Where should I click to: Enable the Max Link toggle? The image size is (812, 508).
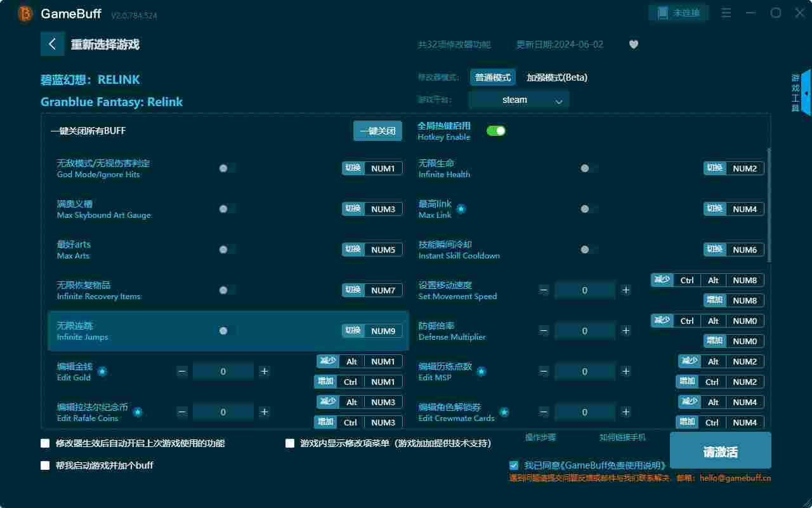pyautogui.click(x=588, y=209)
